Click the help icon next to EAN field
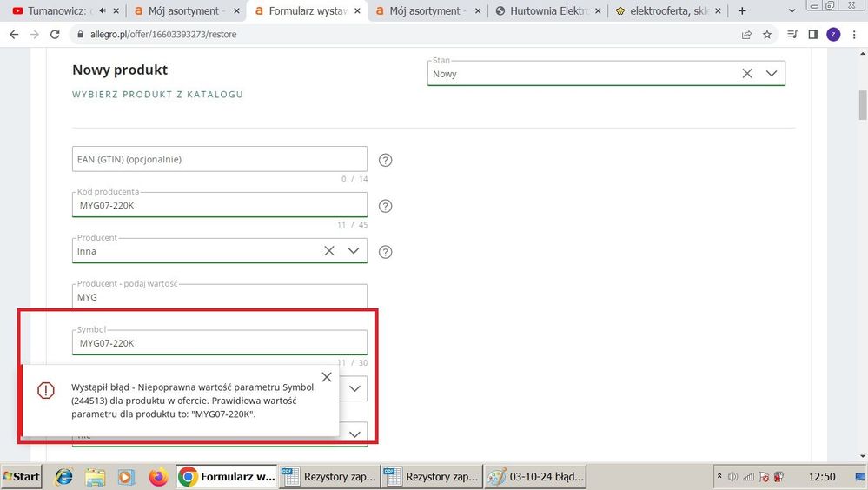 [386, 160]
